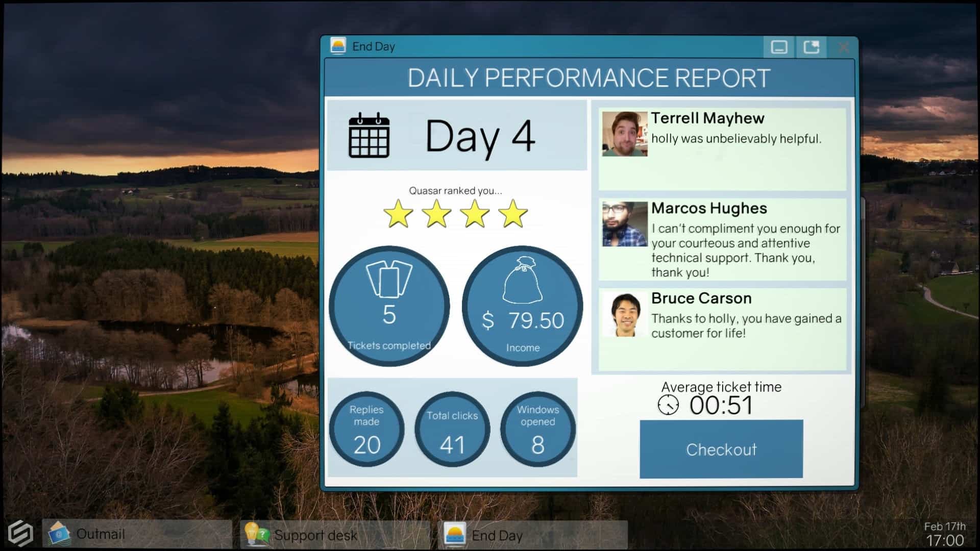
Task: Click the 00:51 average ticket time value
Action: coord(721,406)
